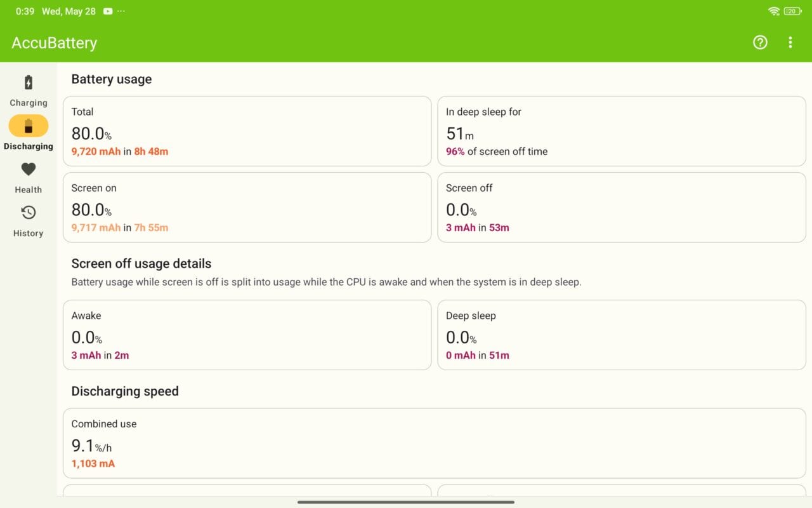Tap the AccuBattery app title

[55, 43]
